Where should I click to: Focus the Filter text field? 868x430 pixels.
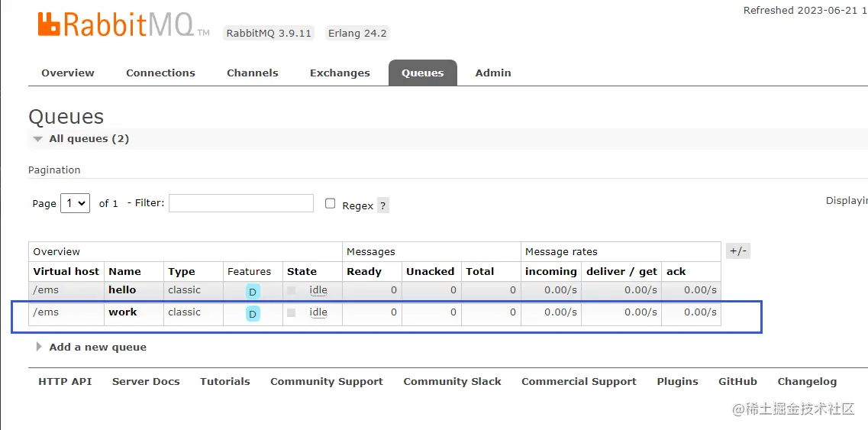pyautogui.click(x=241, y=203)
